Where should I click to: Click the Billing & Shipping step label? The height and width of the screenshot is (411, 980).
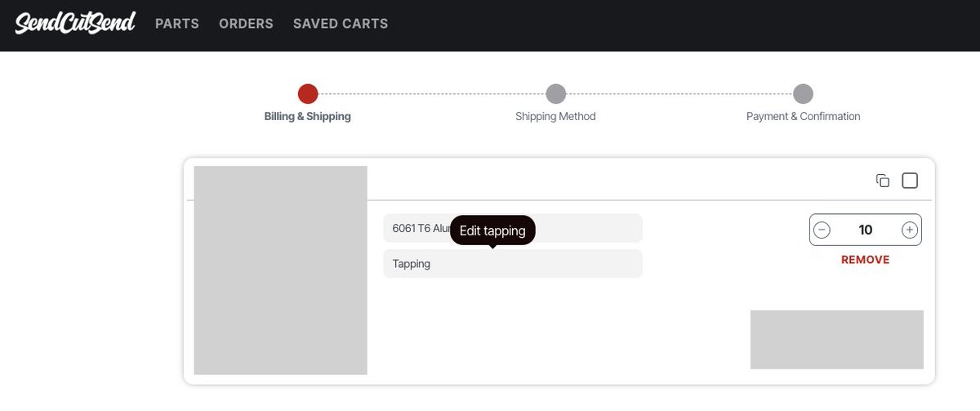(308, 116)
